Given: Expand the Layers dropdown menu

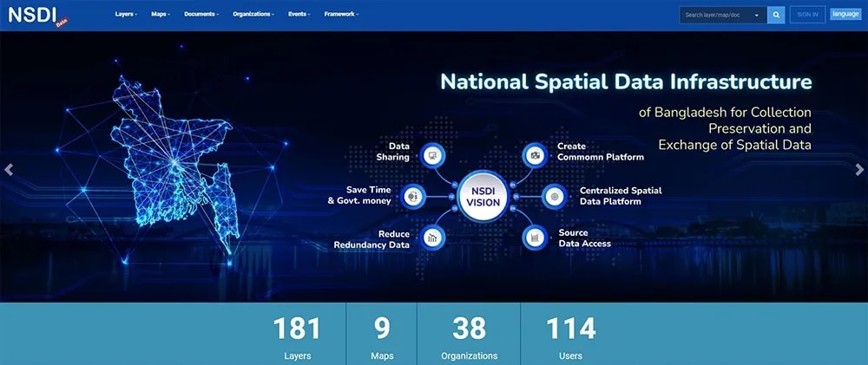Looking at the screenshot, I should click(x=127, y=15).
